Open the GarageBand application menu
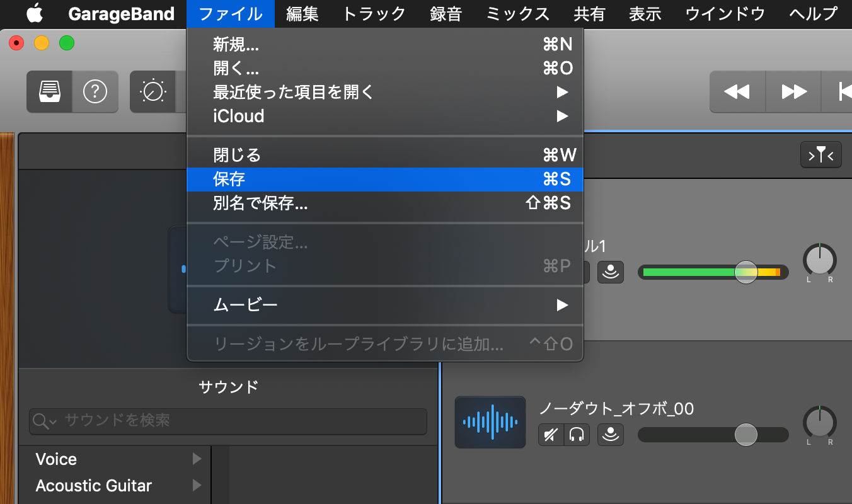852x504 pixels. point(121,14)
